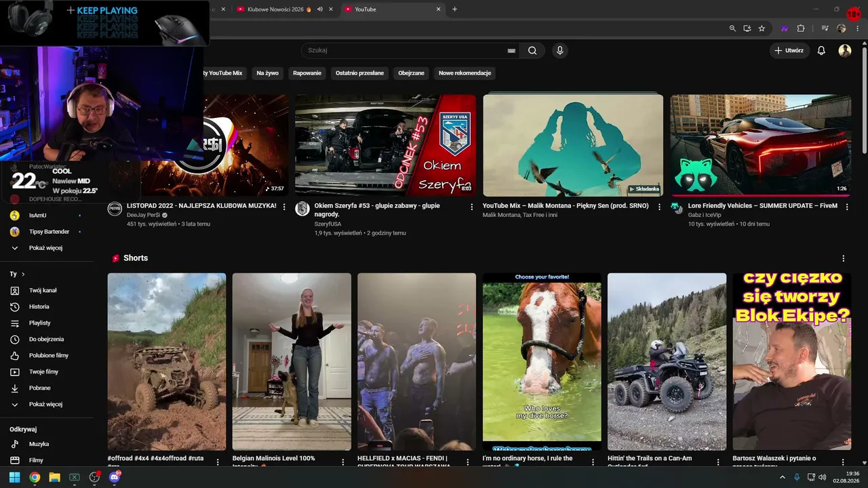
Task: Expand Ty section with Pokaż więcej below Pobrane
Action: pos(46,404)
